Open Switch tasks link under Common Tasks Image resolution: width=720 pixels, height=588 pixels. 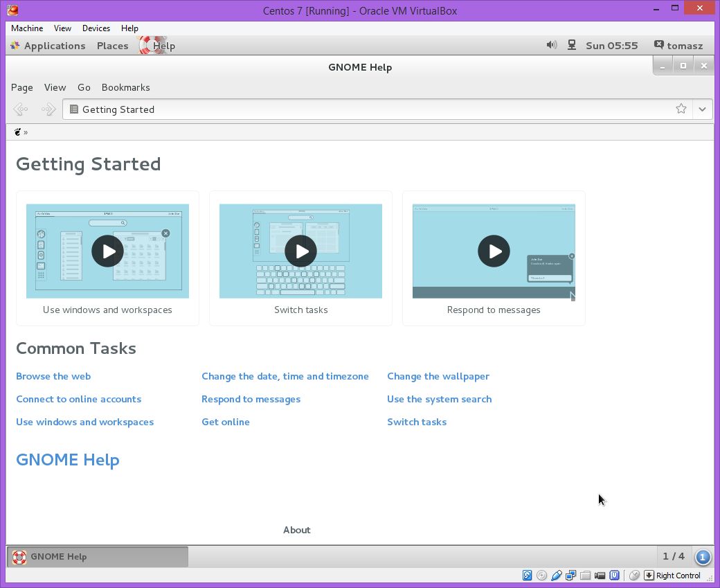pyautogui.click(x=417, y=422)
